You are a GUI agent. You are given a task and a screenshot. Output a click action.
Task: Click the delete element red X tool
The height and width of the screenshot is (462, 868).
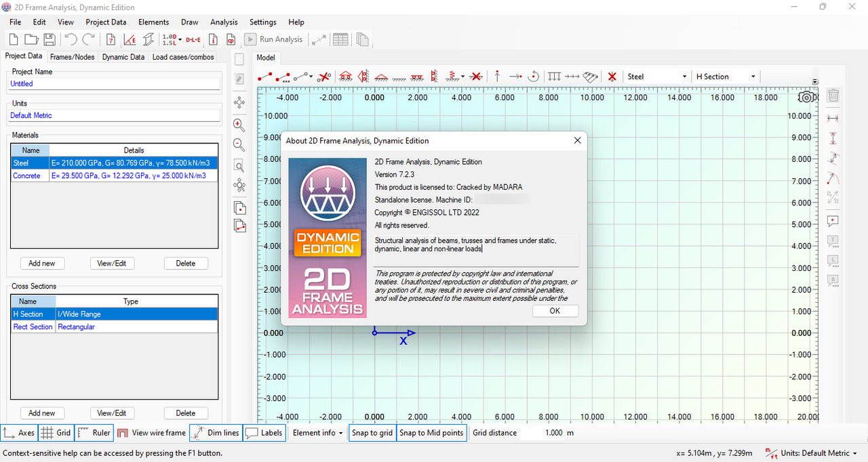click(x=325, y=77)
